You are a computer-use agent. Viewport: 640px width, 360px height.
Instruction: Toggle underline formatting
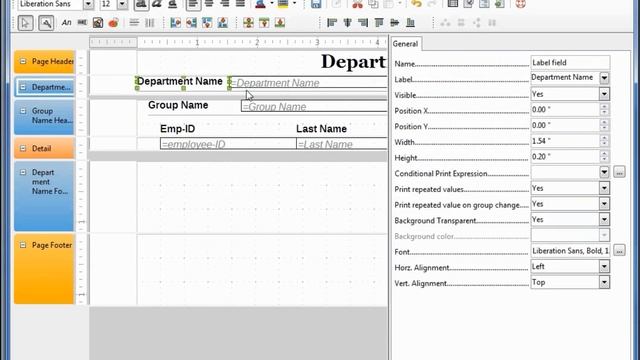point(172,4)
